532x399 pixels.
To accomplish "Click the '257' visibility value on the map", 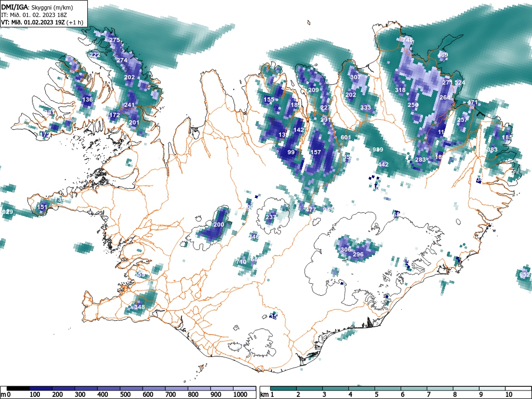I will (x=462, y=120).
